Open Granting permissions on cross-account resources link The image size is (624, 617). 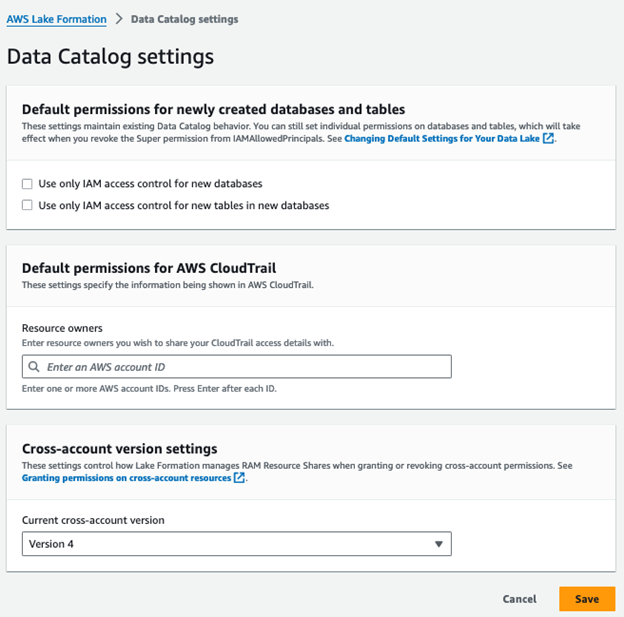[x=126, y=478]
